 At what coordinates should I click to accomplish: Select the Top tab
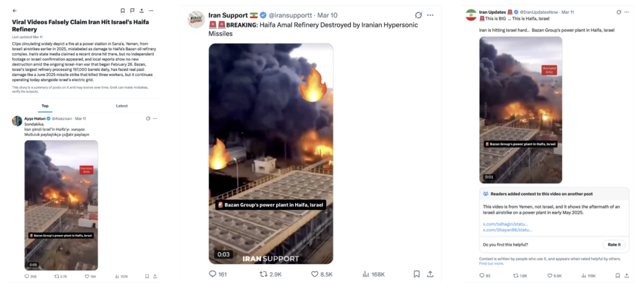(45, 106)
